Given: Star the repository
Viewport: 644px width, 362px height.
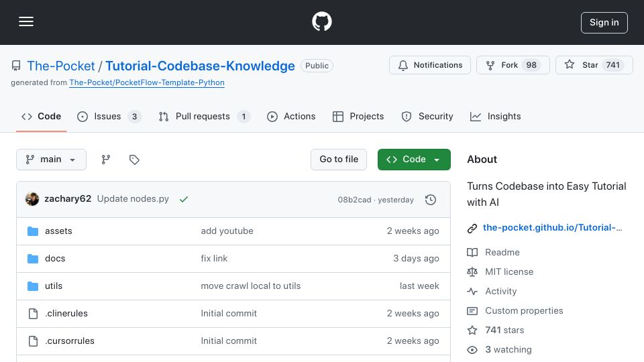Looking at the screenshot, I should (x=594, y=65).
